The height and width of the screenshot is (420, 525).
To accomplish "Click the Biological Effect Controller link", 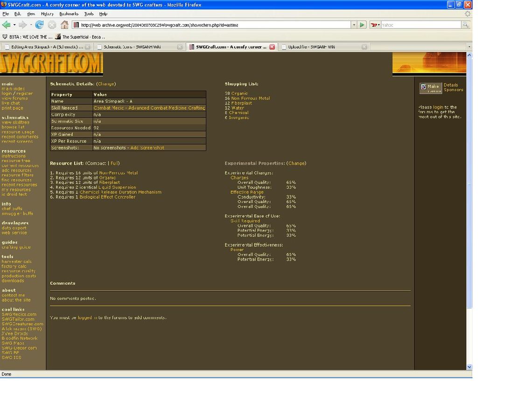I will (107, 197).
